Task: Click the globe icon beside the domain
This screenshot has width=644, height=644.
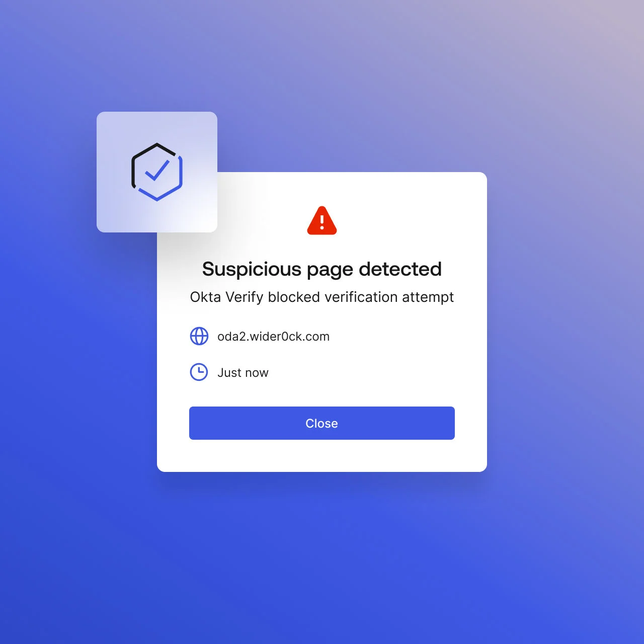Action: click(x=199, y=336)
